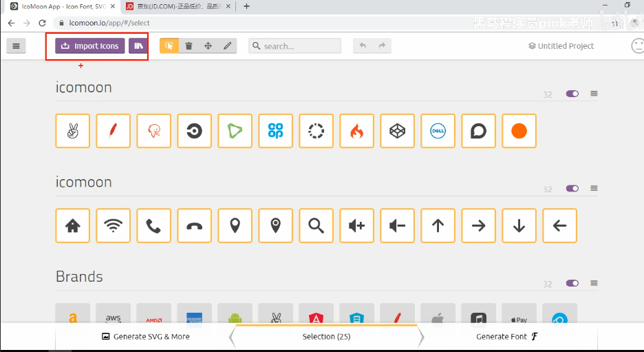644x352 pixels.
Task: Select the CircleCI icon in the first icomoon set
Action: [194, 131]
